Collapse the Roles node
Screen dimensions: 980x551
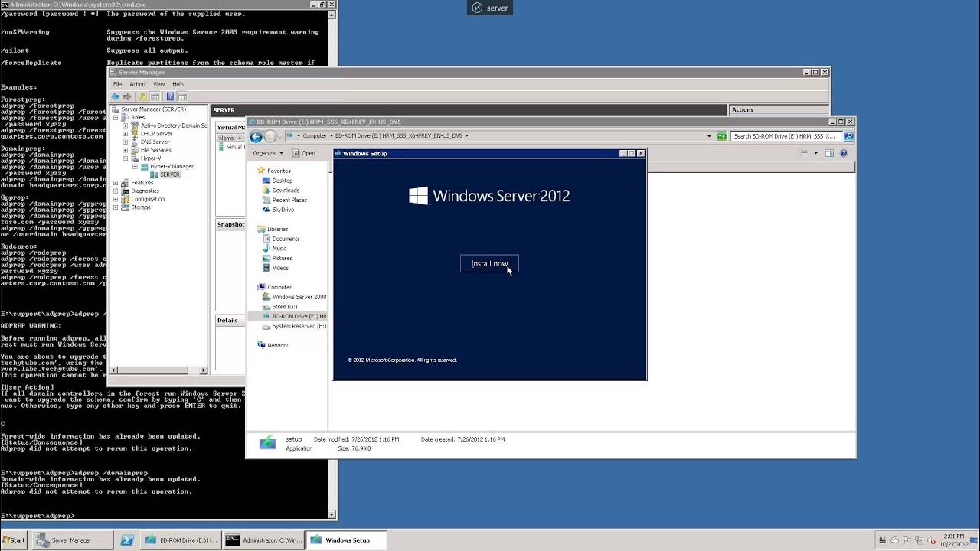(116, 118)
